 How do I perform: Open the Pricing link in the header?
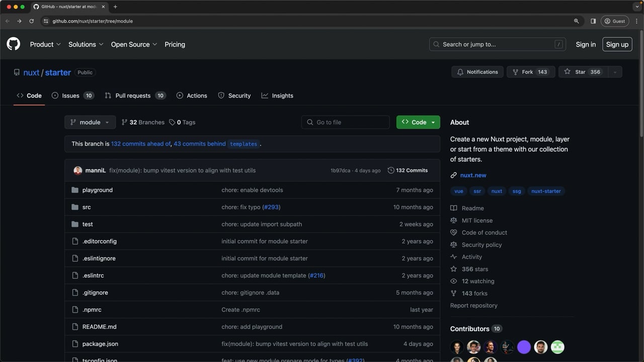click(175, 44)
